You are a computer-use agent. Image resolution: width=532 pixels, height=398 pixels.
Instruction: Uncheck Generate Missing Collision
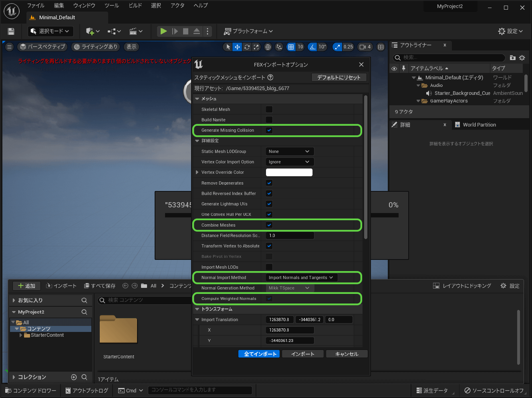(269, 130)
